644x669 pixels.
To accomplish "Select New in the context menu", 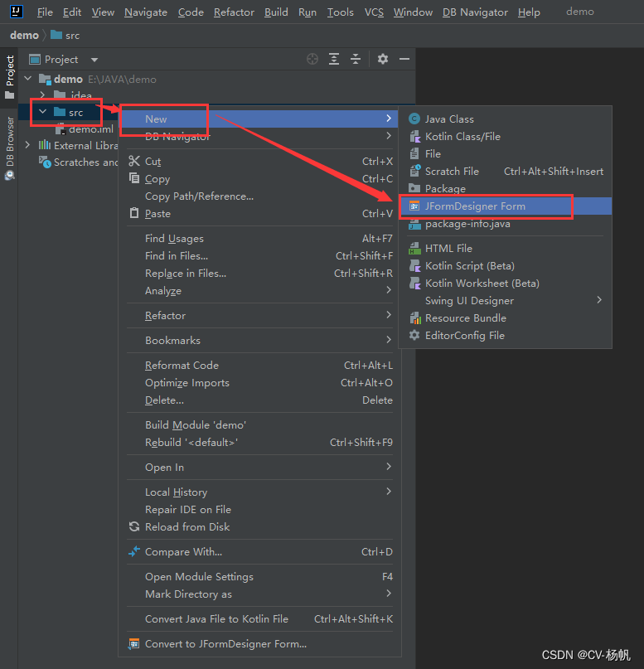I will pos(259,119).
